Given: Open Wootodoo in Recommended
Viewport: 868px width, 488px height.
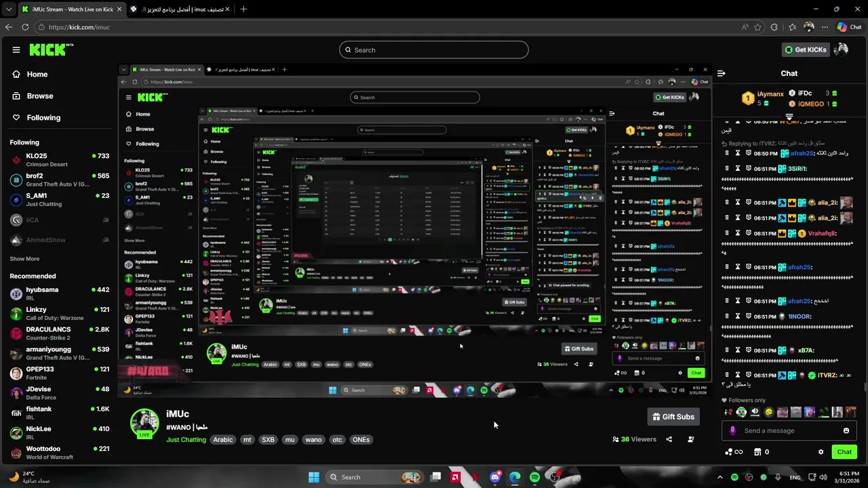Looking at the screenshot, I should point(59,453).
